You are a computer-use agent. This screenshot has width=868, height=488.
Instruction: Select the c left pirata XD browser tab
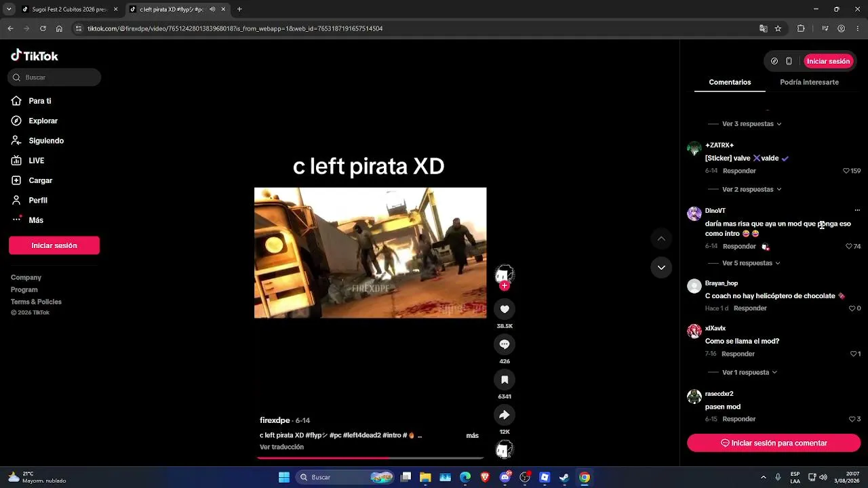click(178, 9)
